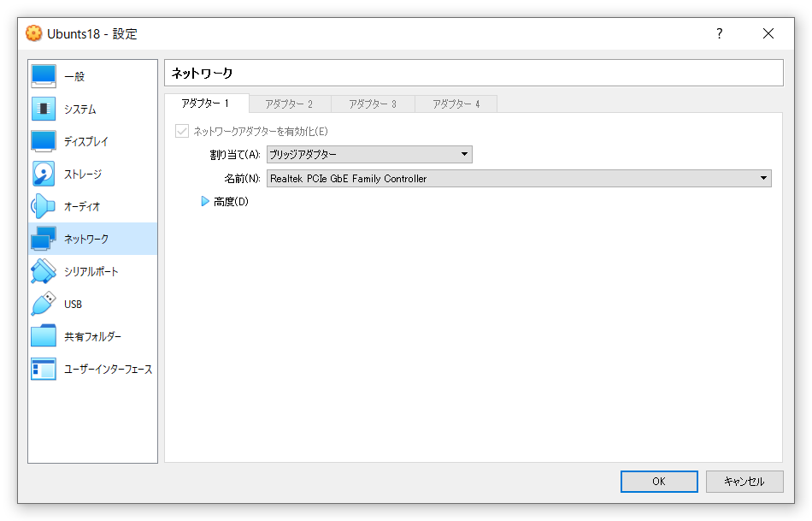Open the ディスプレイ (Display) settings

(x=75, y=140)
